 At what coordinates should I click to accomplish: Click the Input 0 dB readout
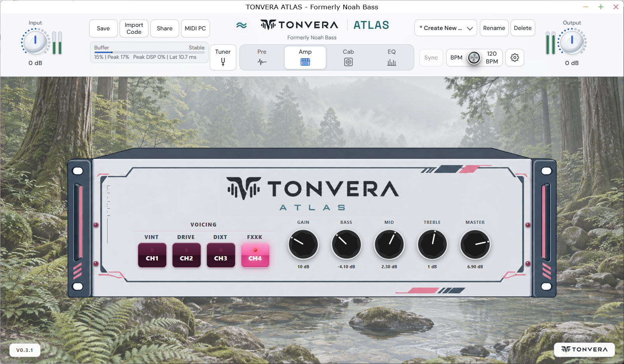point(35,63)
